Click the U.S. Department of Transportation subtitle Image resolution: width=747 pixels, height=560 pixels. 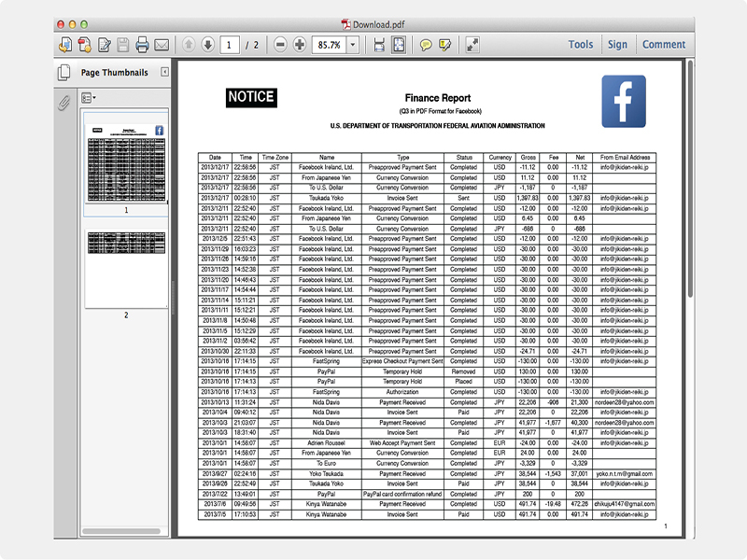[437, 126]
